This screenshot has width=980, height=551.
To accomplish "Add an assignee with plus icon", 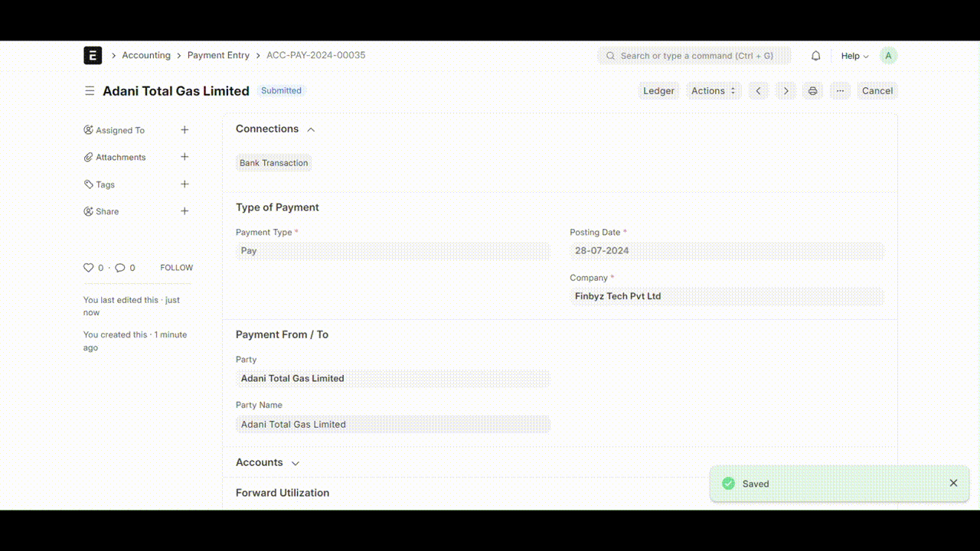I will 185,130.
